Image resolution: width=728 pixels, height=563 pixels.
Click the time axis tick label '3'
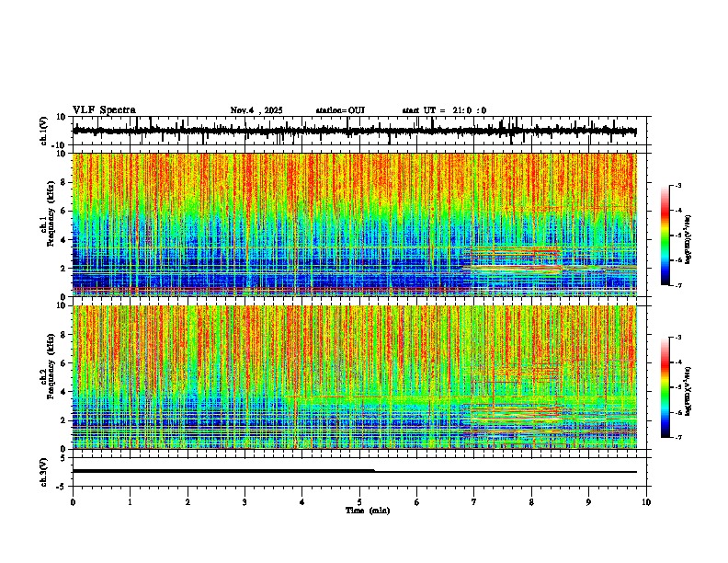pyautogui.click(x=245, y=502)
